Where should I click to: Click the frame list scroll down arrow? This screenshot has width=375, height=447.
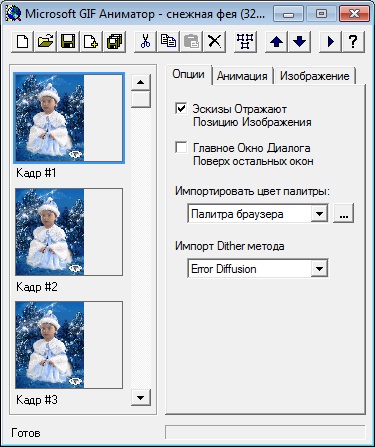click(x=141, y=397)
